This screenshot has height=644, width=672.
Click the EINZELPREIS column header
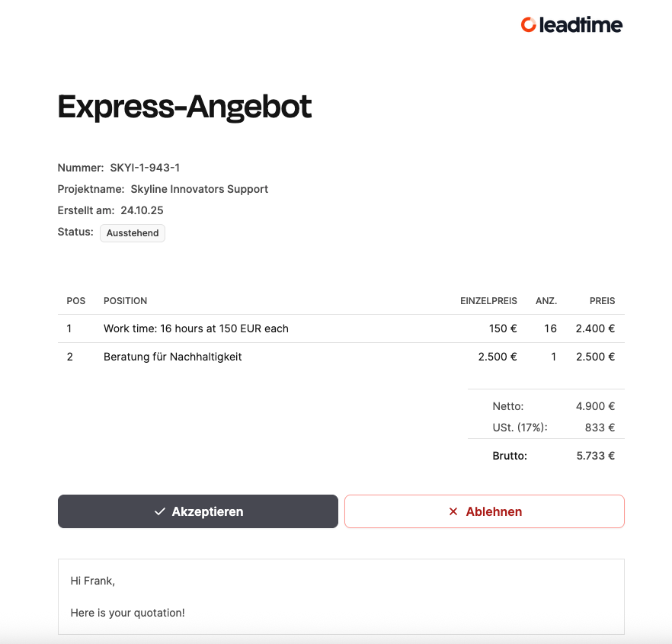click(x=488, y=301)
